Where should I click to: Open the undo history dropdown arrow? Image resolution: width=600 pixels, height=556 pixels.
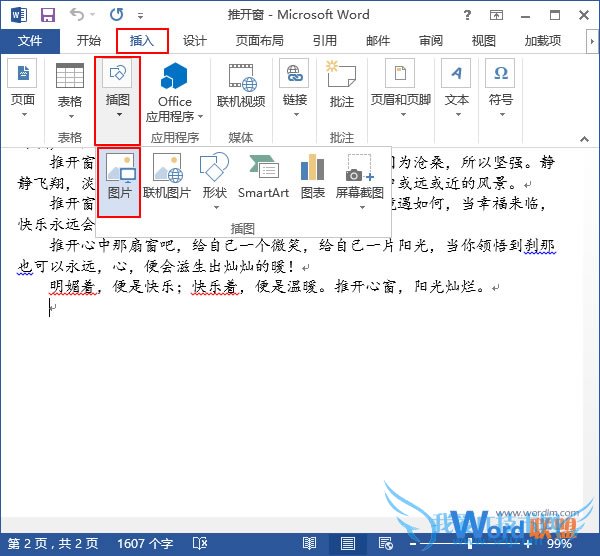pyautogui.click(x=93, y=15)
